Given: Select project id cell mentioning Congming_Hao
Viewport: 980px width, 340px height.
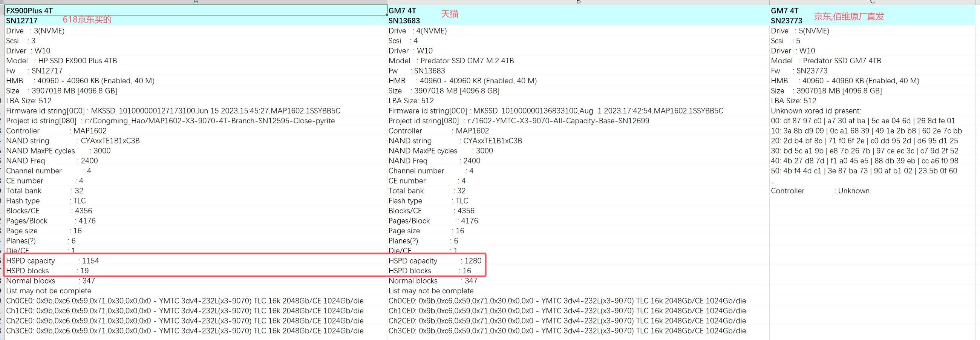Looking at the screenshot, I should coord(196,121).
